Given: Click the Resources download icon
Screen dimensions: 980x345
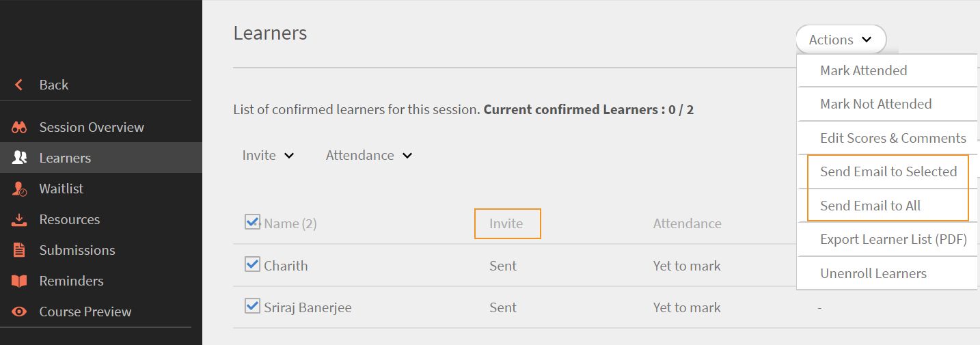Looking at the screenshot, I should pyautogui.click(x=19, y=219).
